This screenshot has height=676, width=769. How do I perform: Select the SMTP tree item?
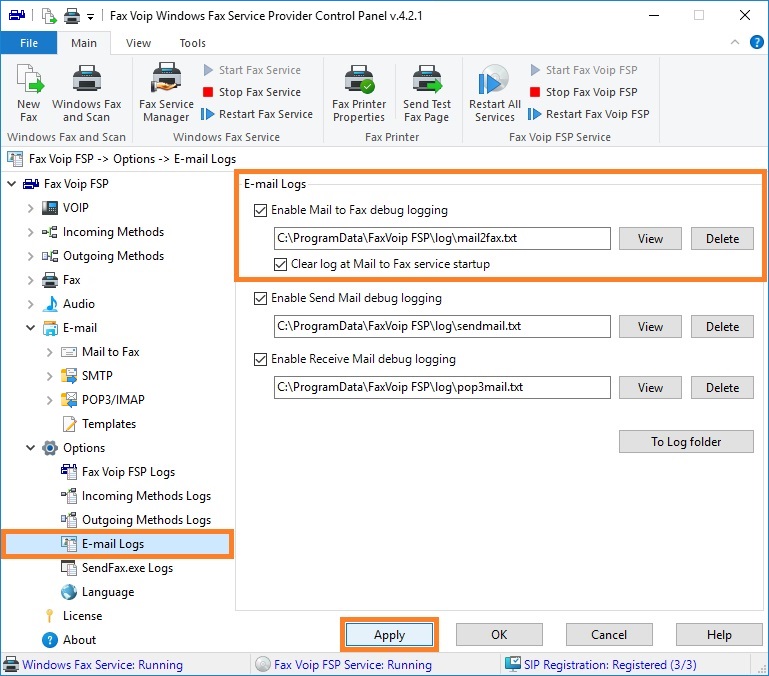[97, 376]
